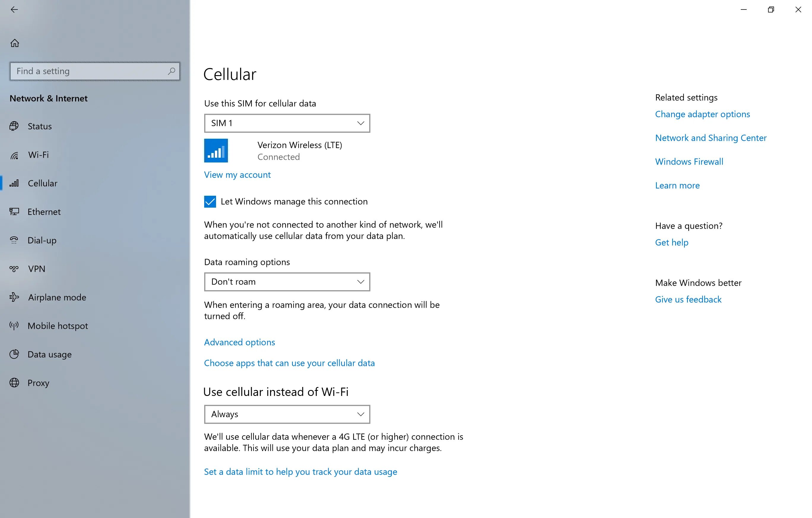The height and width of the screenshot is (518, 812).
Task: Click Give us feedback link
Action: click(x=688, y=299)
